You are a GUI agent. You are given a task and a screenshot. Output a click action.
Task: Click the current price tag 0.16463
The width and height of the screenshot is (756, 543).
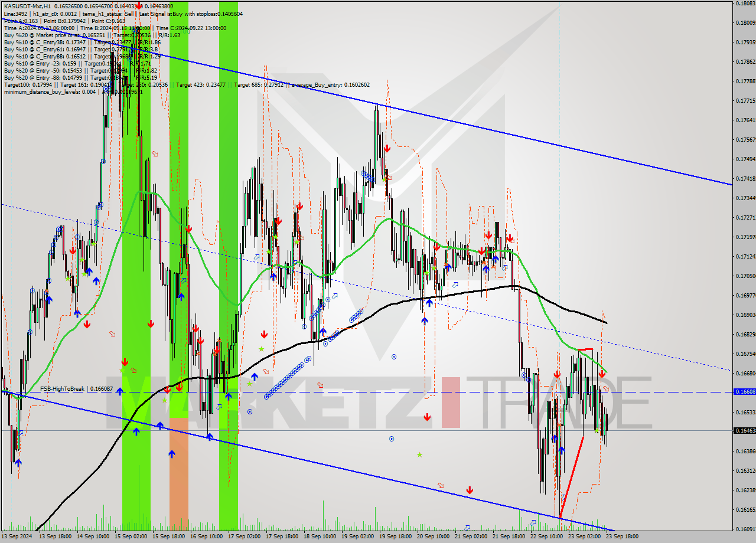tap(744, 430)
